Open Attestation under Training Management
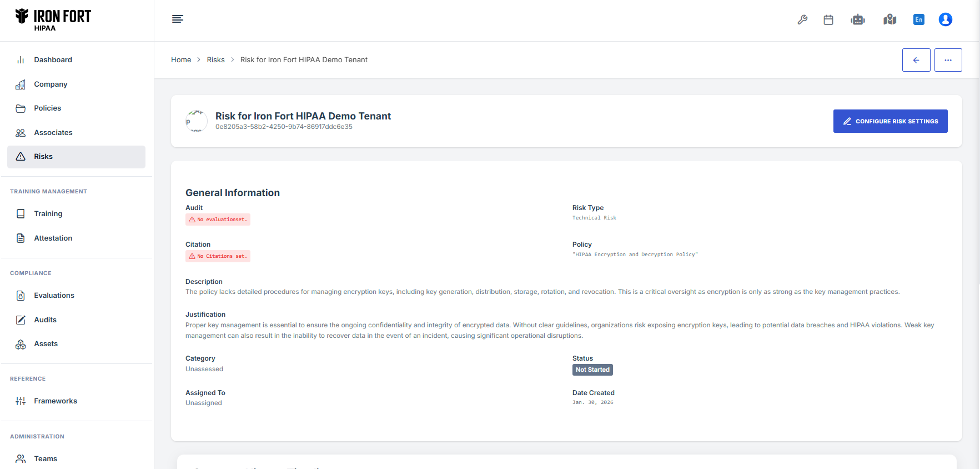Image resolution: width=980 pixels, height=469 pixels. pos(53,238)
